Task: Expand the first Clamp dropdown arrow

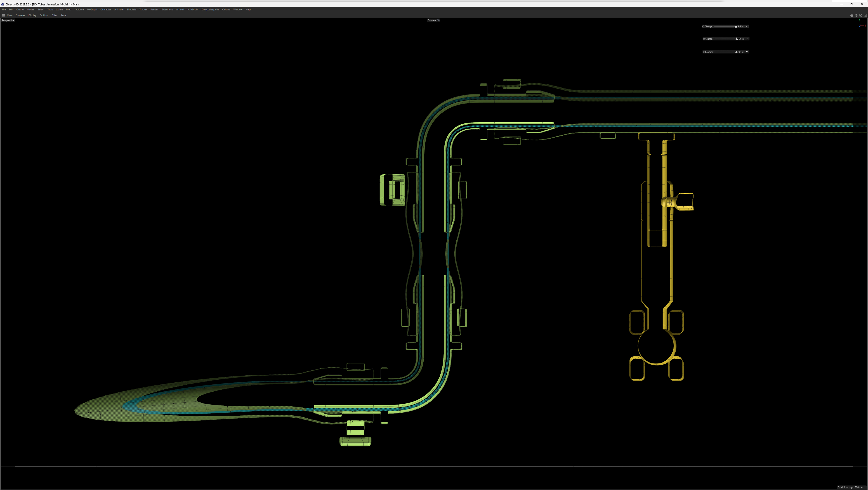Action: tap(747, 26)
